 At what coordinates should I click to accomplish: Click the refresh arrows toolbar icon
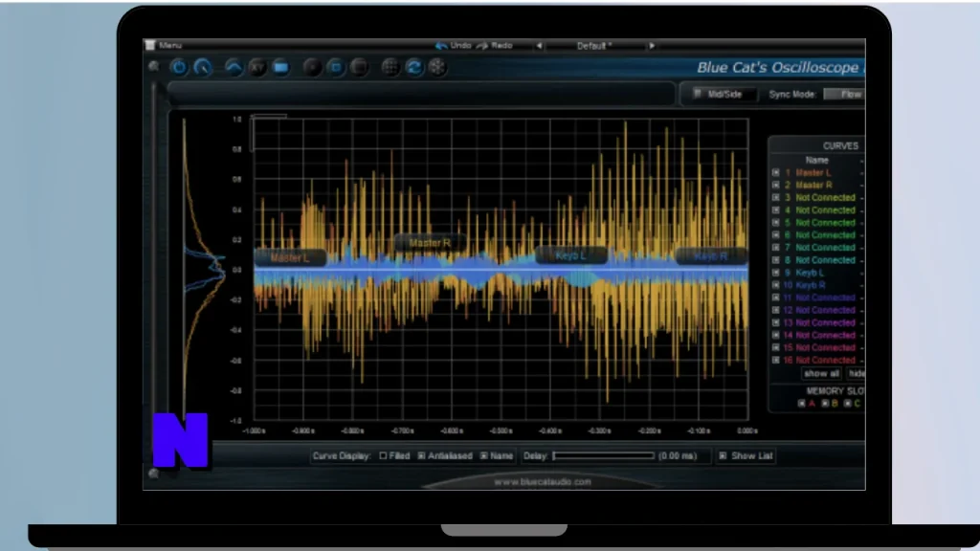click(413, 67)
